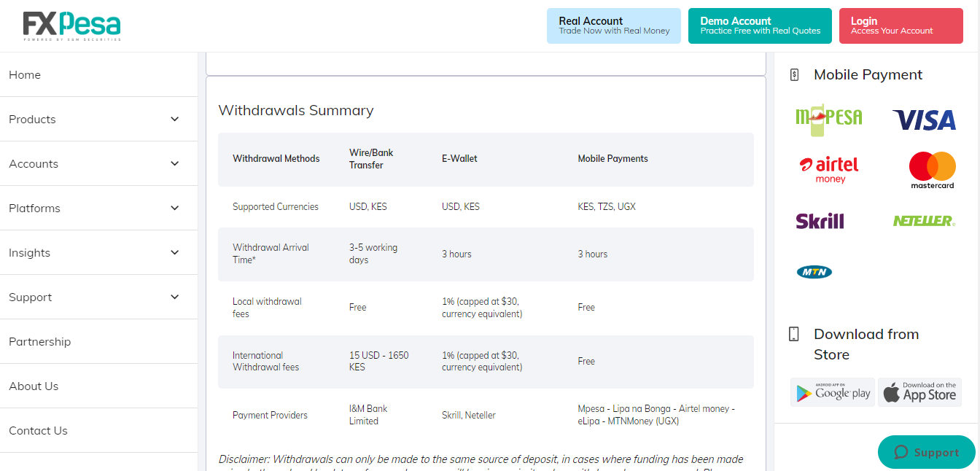Expand the Accounts menu chevron
Image resolution: width=980 pixels, height=471 pixels.
175,163
